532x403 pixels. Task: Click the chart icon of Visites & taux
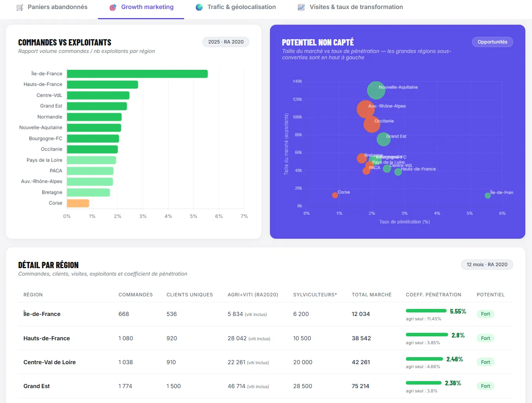coord(301,7)
